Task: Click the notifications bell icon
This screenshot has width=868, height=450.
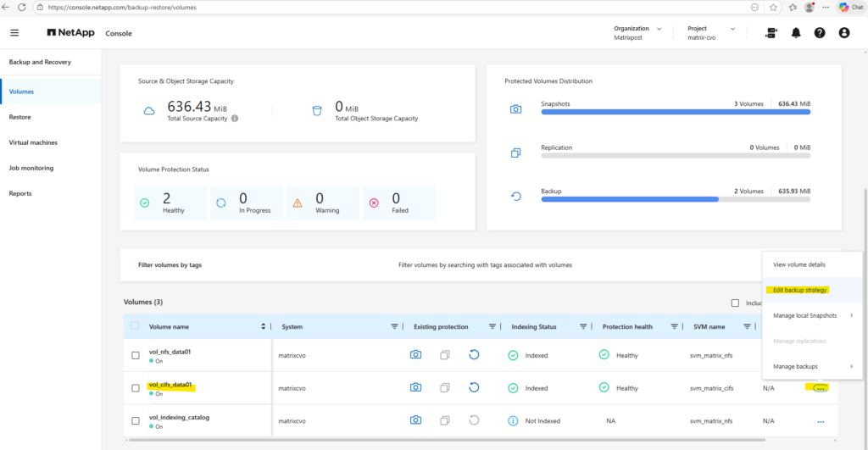Action: (x=796, y=33)
